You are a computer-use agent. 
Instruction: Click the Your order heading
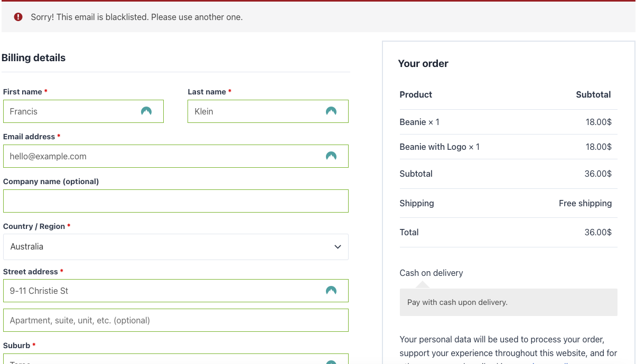tap(423, 64)
